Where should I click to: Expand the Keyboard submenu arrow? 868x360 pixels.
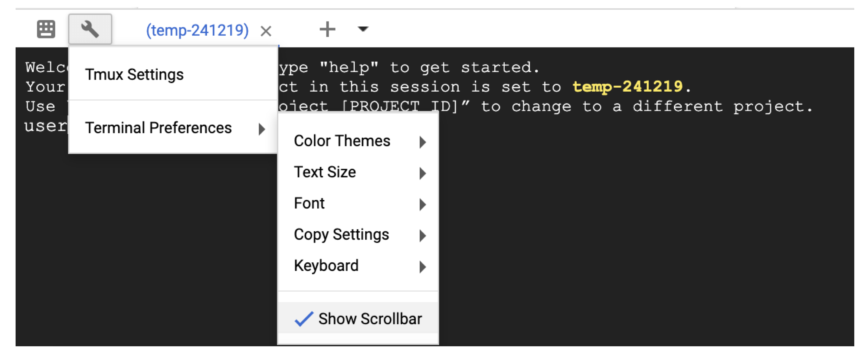[423, 267]
